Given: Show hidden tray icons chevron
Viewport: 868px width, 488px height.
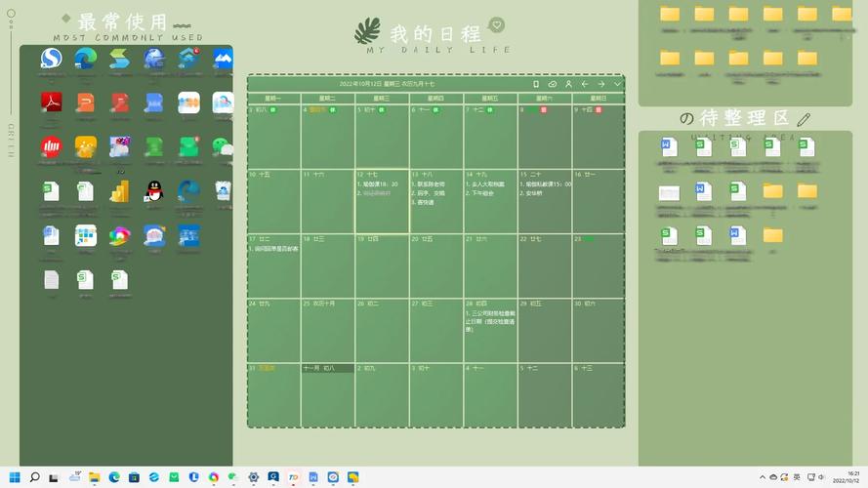Looking at the screenshot, I should click(x=763, y=477).
